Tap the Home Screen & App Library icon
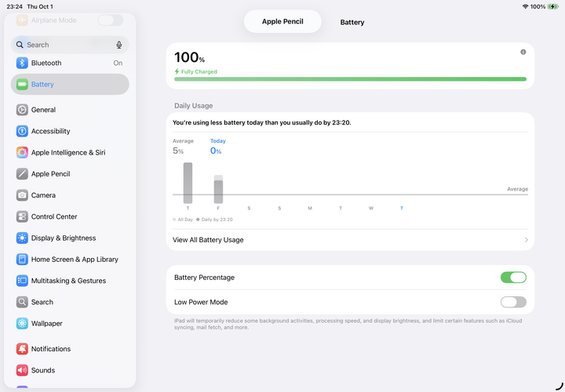The height and width of the screenshot is (392, 565). coord(22,260)
